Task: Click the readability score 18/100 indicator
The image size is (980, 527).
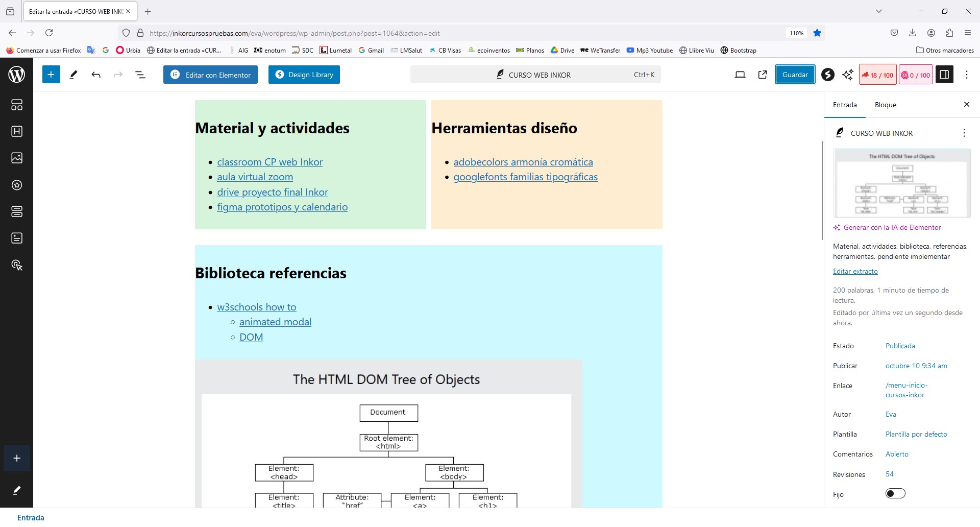Action: pyautogui.click(x=878, y=75)
